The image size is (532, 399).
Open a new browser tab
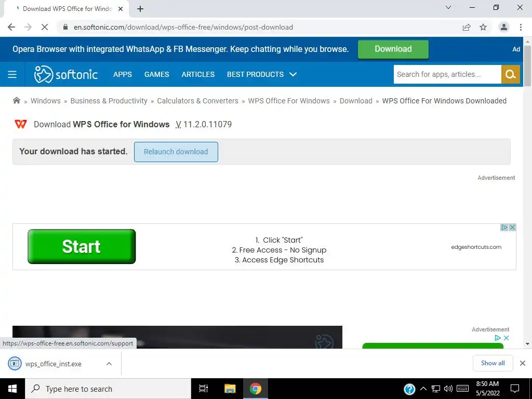point(140,9)
